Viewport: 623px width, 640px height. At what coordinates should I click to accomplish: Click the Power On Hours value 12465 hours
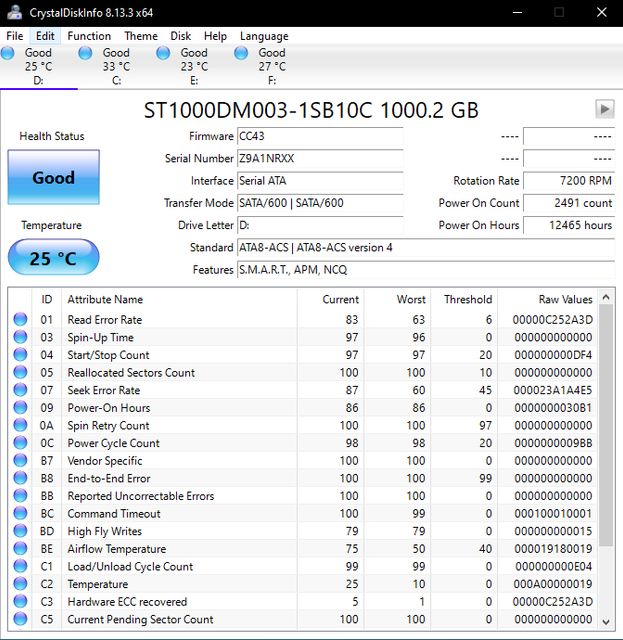click(569, 225)
